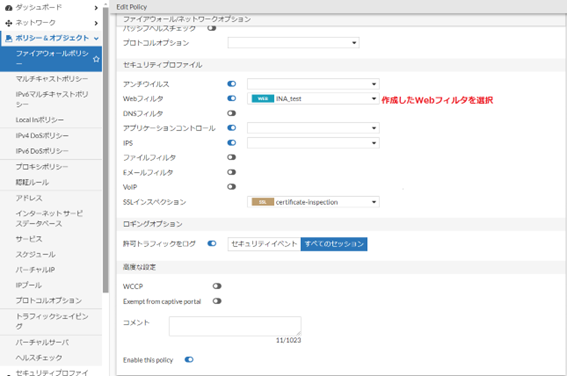Viewport: 567px width, 376px height.
Task: Click the WEB badge in Webフィルタ field
Action: click(263, 99)
